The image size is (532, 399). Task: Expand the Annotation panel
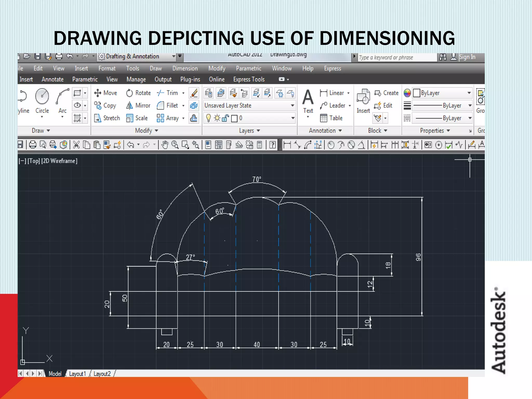pos(325,131)
